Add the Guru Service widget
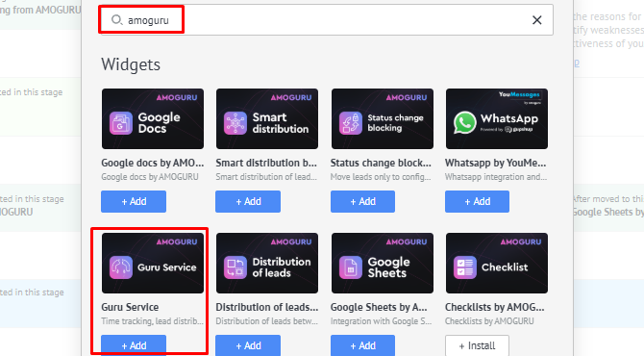 point(134,345)
